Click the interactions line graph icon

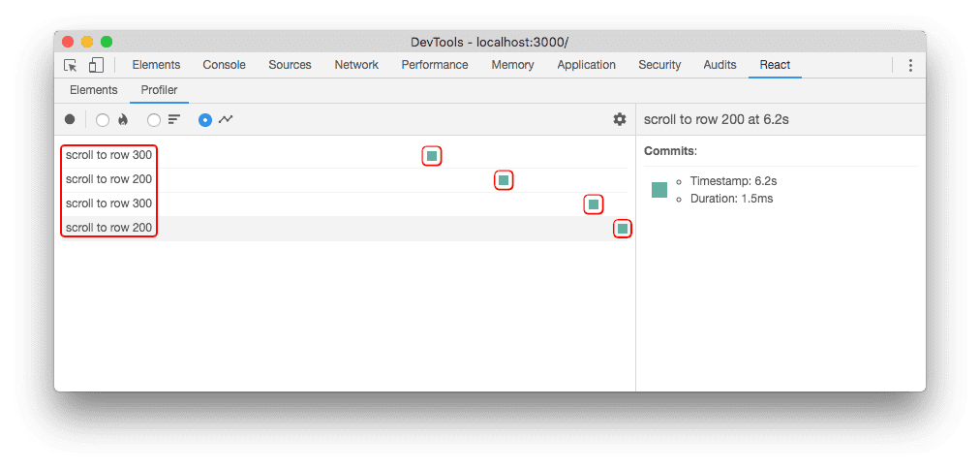point(226,119)
